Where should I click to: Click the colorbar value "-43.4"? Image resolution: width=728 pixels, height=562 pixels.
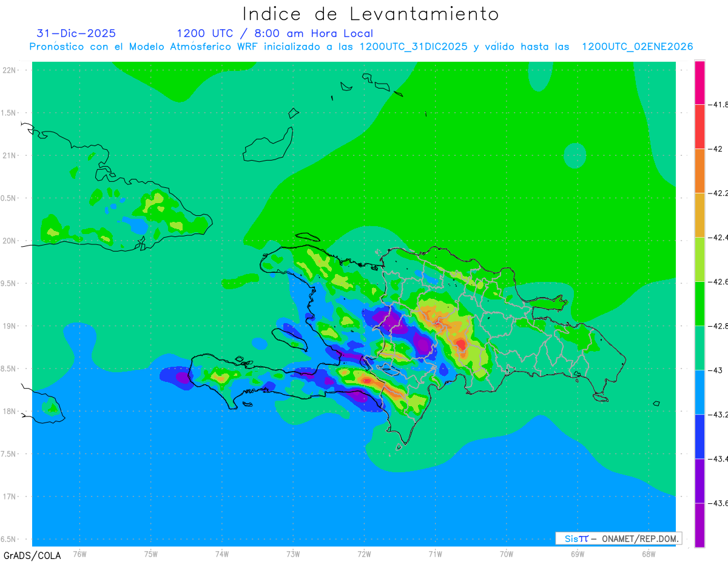(x=718, y=458)
